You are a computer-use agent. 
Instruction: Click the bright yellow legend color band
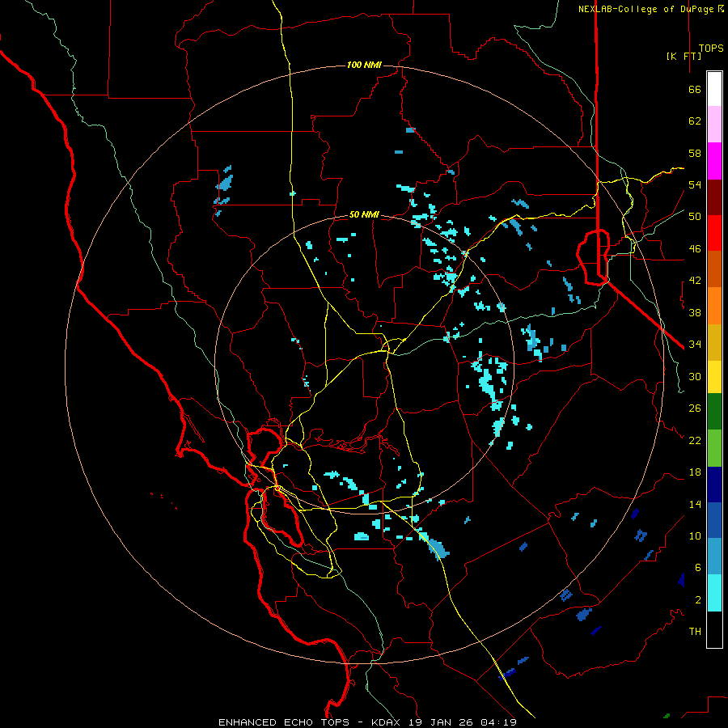[x=714, y=377]
